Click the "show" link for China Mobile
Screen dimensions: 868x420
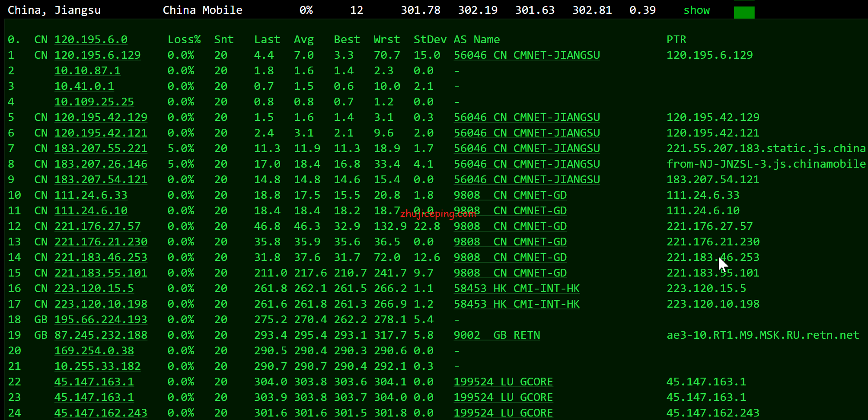click(x=696, y=10)
